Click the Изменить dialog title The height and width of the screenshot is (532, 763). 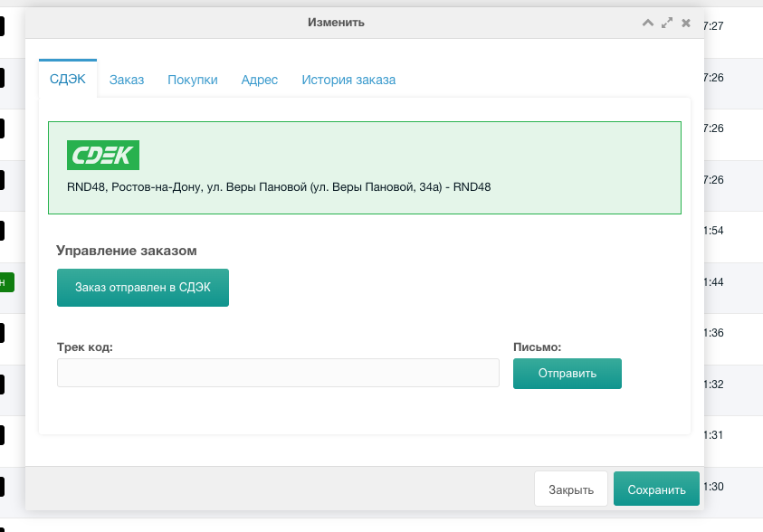(336, 23)
